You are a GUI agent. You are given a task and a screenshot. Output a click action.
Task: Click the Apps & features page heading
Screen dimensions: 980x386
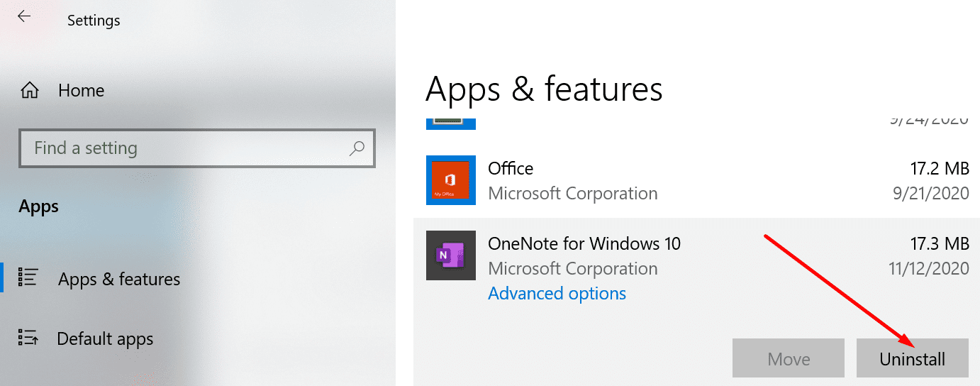(544, 89)
